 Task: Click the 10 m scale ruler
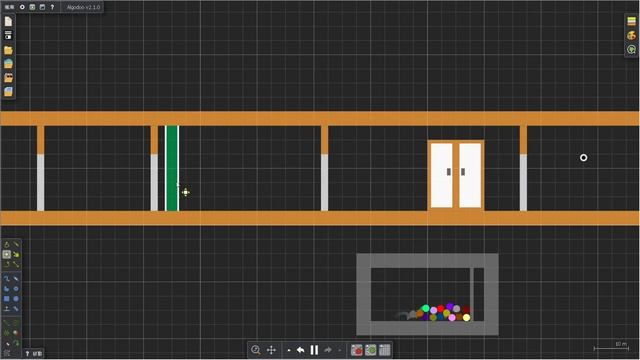click(x=611, y=347)
